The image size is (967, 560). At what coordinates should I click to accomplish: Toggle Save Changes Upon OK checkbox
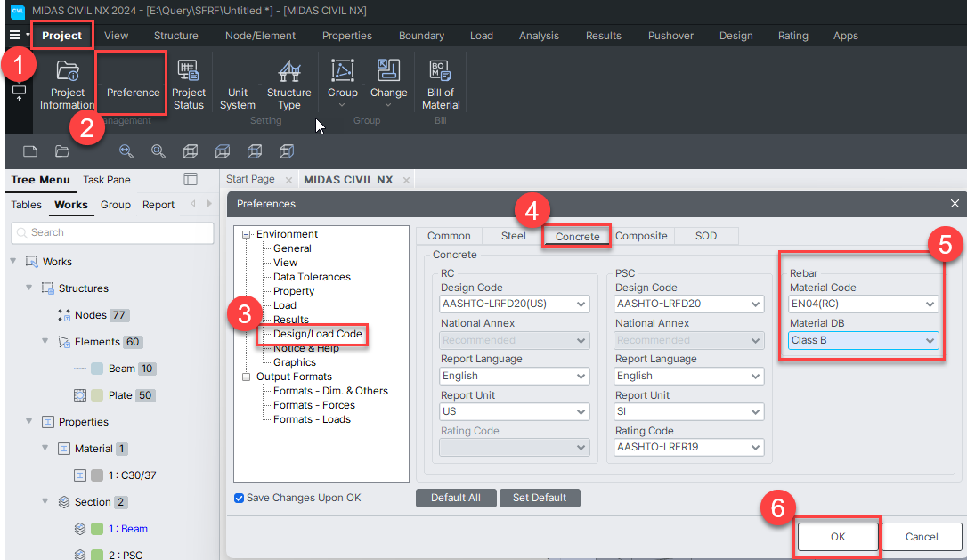click(240, 499)
